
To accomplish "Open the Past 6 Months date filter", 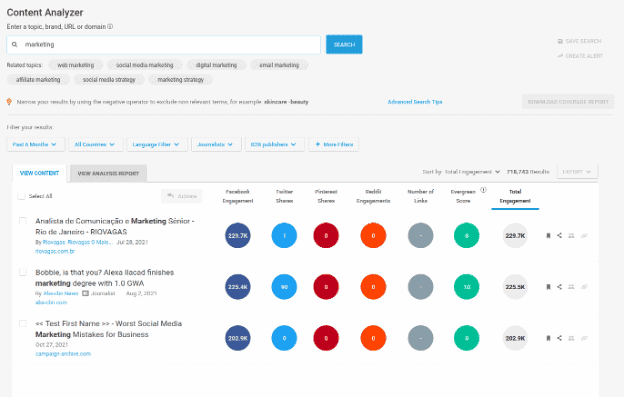I will (36, 144).
